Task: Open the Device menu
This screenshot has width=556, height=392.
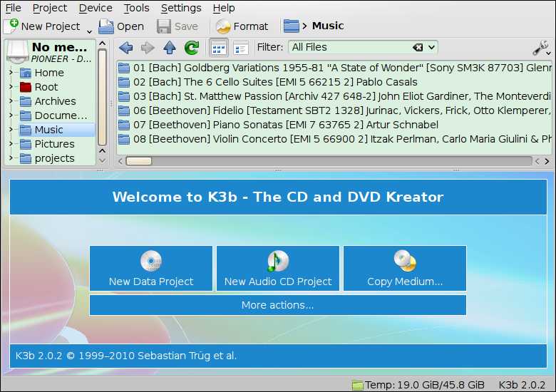Action: 96,8
